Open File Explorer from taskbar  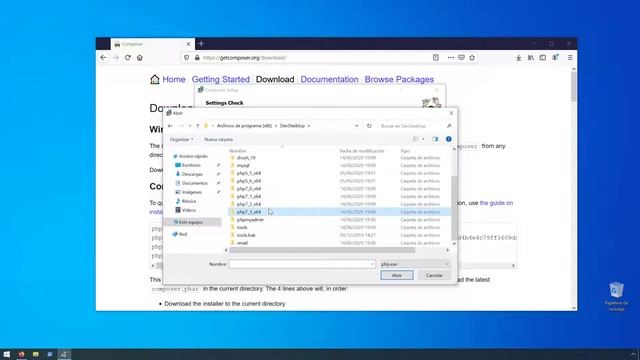36,354
